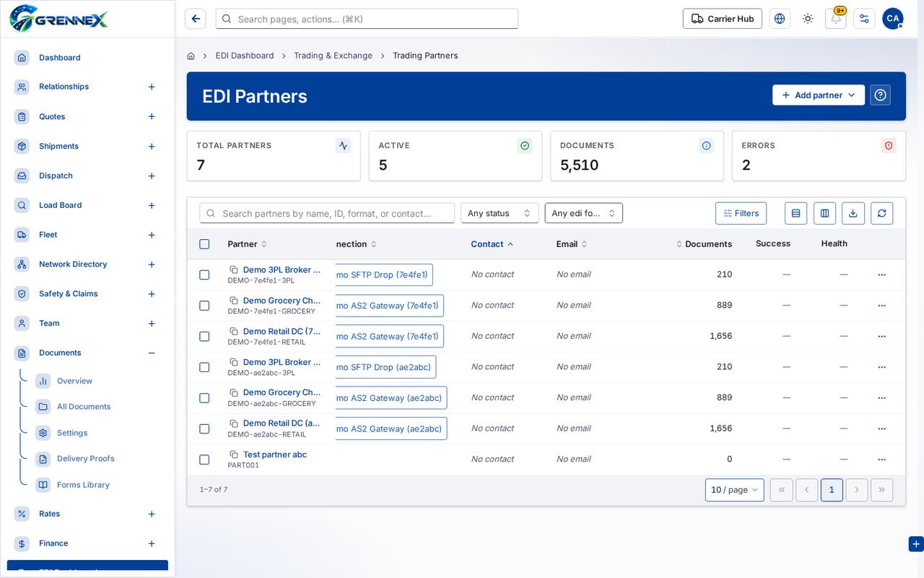Focus the global search pages box

tap(367, 19)
